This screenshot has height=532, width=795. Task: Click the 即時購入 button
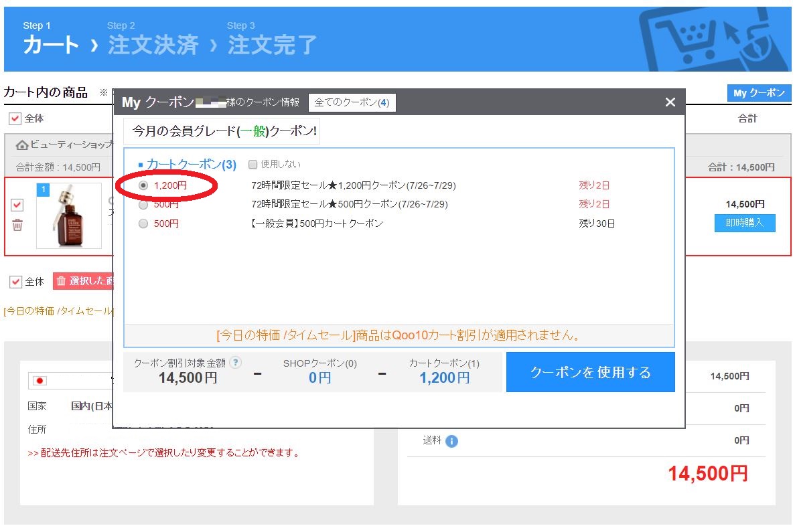tap(745, 223)
